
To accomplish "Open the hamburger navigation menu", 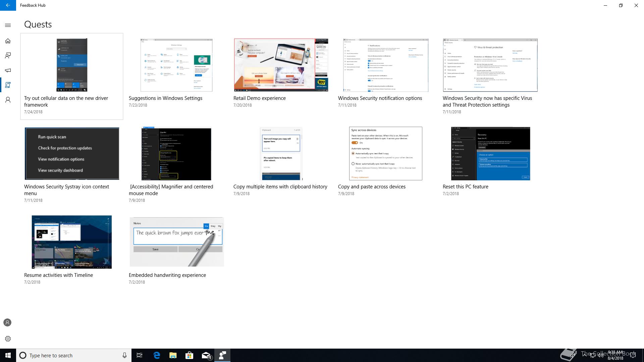I will (x=8, y=25).
